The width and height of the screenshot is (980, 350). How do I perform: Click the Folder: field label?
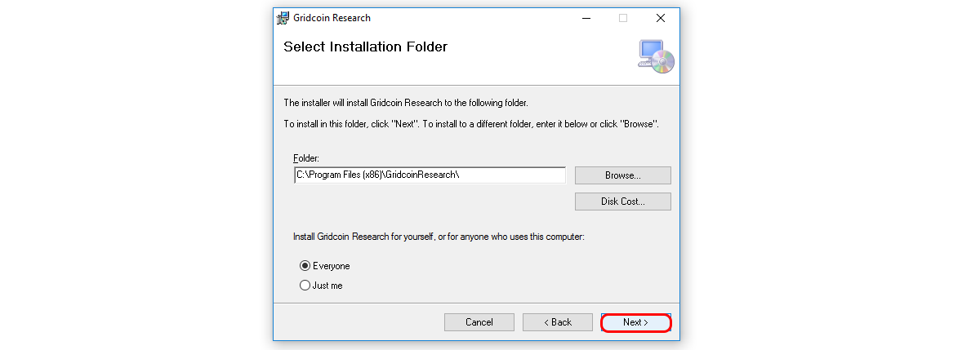pos(306,157)
